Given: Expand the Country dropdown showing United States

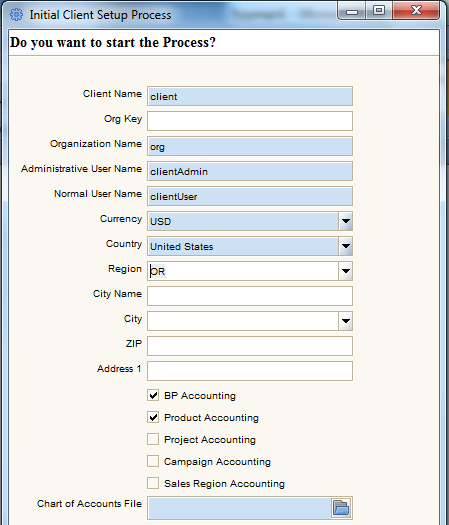Looking at the screenshot, I should click(x=346, y=246).
